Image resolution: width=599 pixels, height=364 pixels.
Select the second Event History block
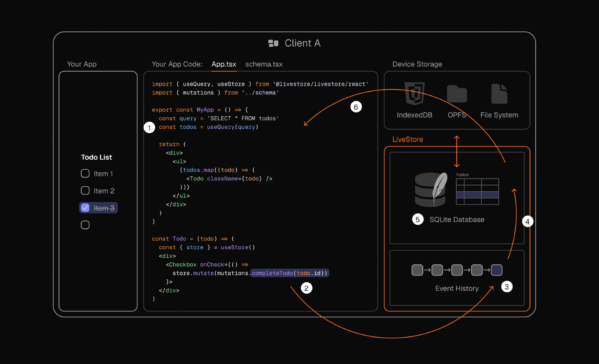[x=437, y=270]
